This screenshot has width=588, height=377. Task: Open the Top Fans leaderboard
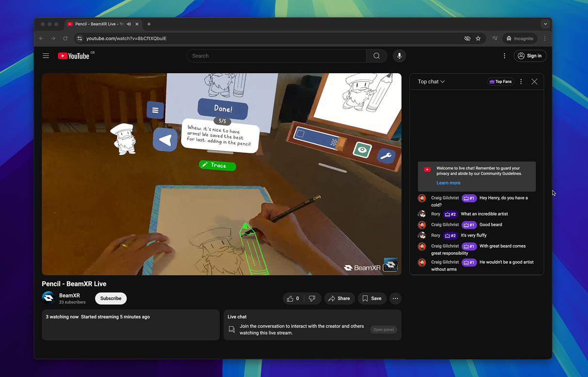tap(501, 82)
